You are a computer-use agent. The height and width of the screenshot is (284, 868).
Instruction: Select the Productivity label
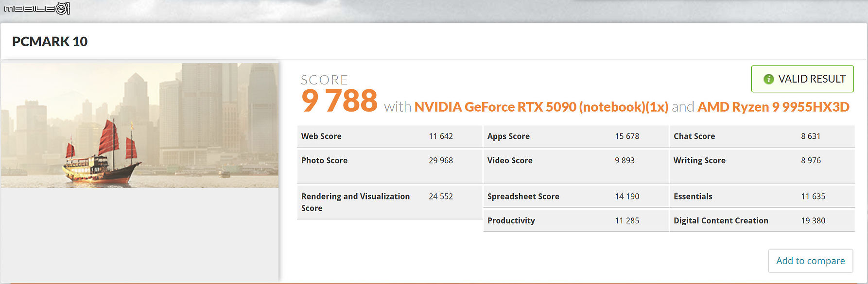coord(511,221)
